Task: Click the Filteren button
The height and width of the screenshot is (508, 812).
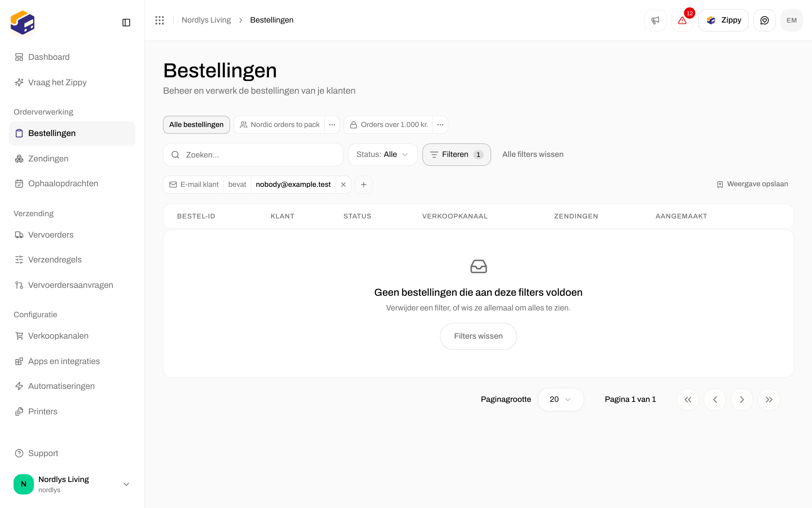Action: (456, 155)
